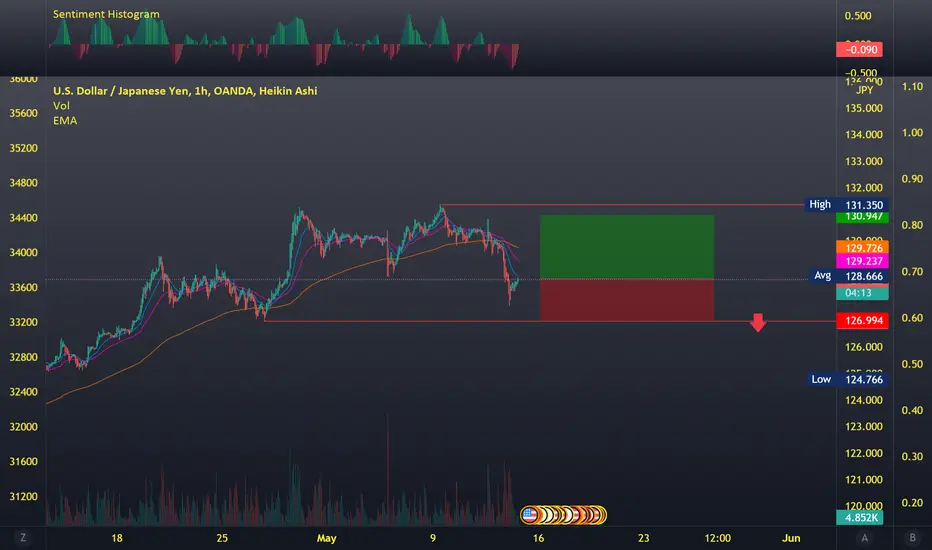Click the red down-arrow marker on the chart
932x550 pixels.
point(757,322)
